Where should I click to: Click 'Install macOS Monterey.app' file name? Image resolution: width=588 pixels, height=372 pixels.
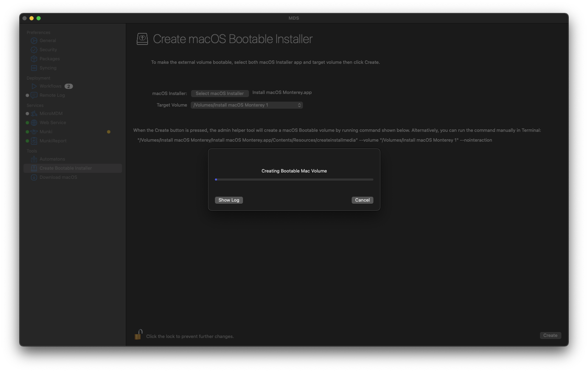[282, 93]
